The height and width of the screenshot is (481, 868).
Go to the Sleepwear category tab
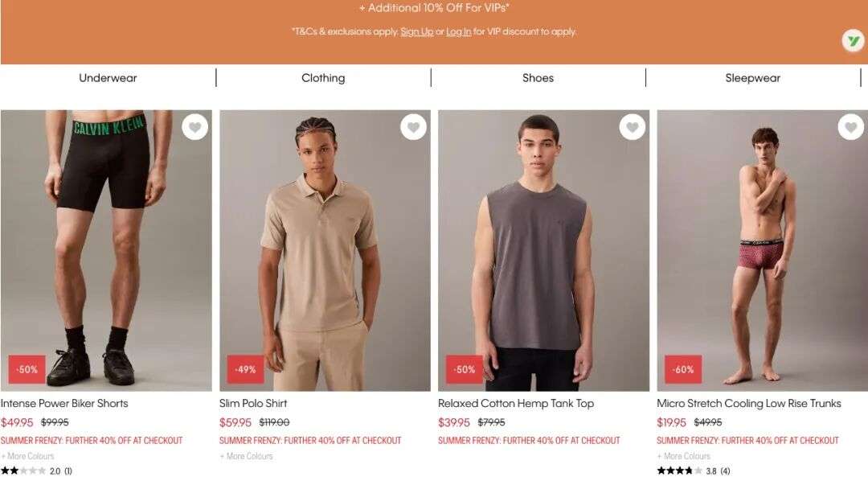pos(753,78)
